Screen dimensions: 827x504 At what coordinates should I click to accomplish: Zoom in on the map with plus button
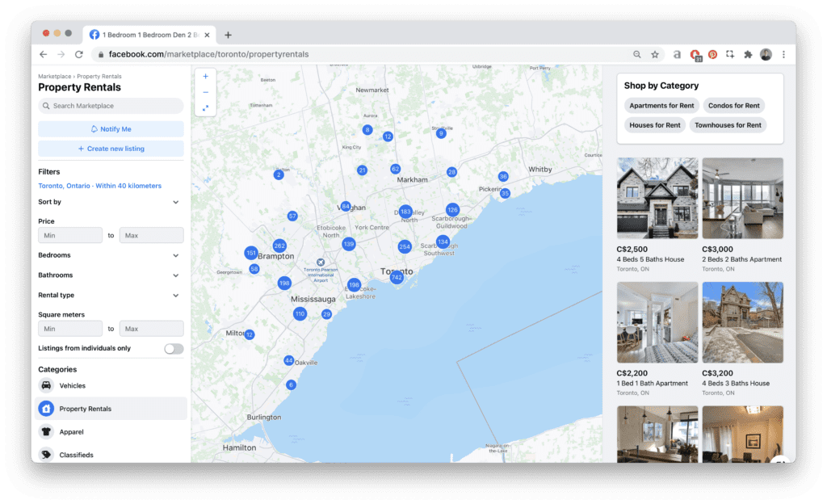click(x=205, y=77)
